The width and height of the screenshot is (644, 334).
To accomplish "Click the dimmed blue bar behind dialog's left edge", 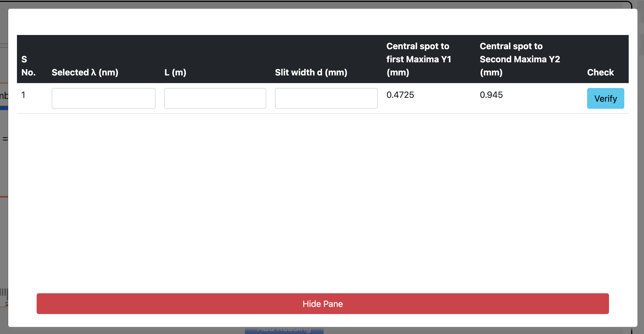I will click(4, 108).
